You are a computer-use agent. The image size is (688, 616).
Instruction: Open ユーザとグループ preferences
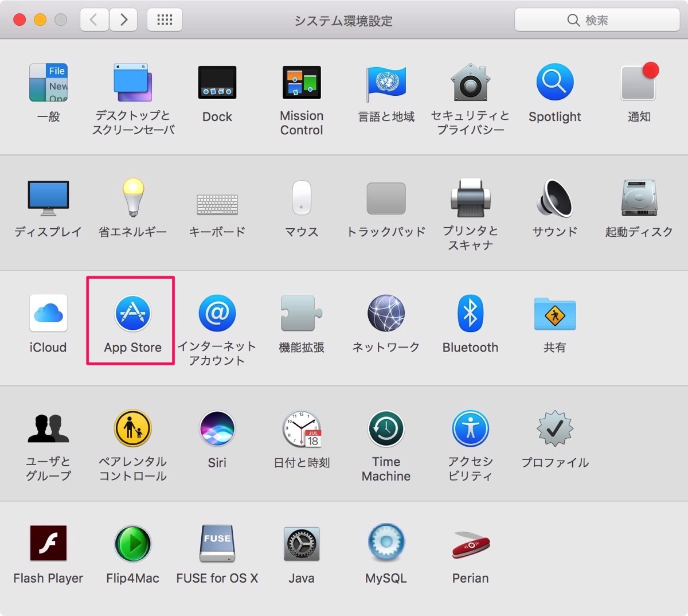click(48, 428)
